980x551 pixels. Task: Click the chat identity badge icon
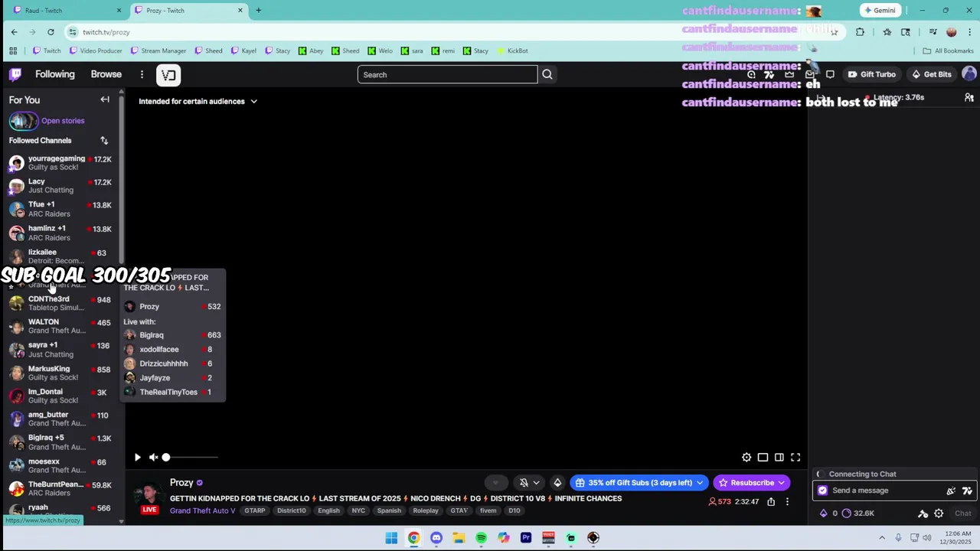[x=823, y=491]
